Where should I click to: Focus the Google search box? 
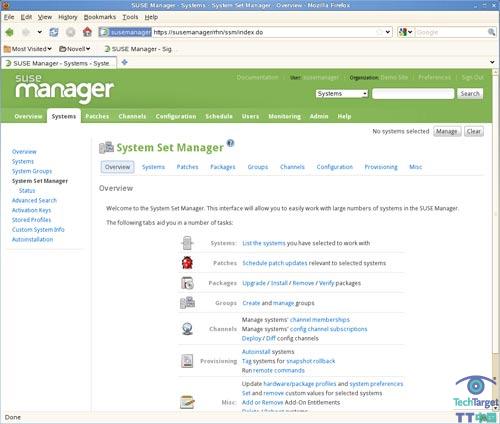[x=451, y=32]
